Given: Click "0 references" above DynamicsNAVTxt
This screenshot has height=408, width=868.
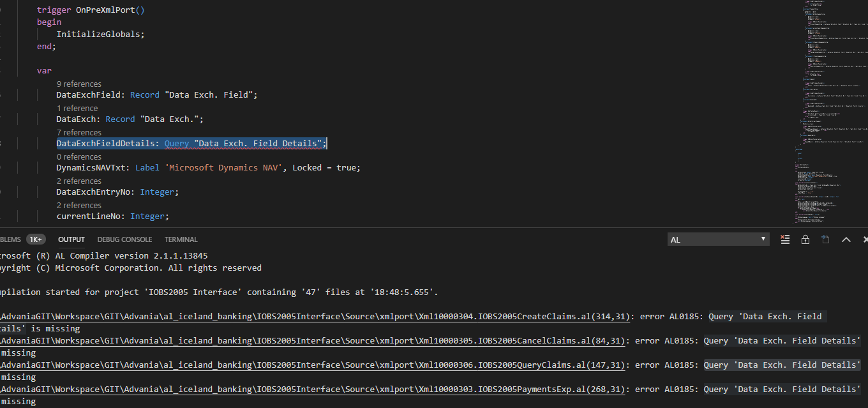Looking at the screenshot, I should point(79,156).
